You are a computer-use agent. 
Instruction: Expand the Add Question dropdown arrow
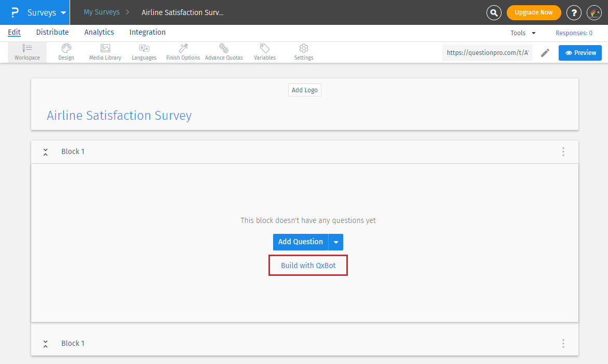pyautogui.click(x=336, y=242)
